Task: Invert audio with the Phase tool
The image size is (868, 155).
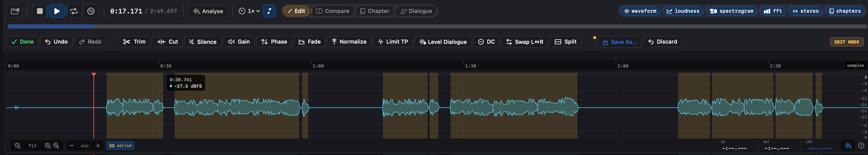Action: click(274, 42)
